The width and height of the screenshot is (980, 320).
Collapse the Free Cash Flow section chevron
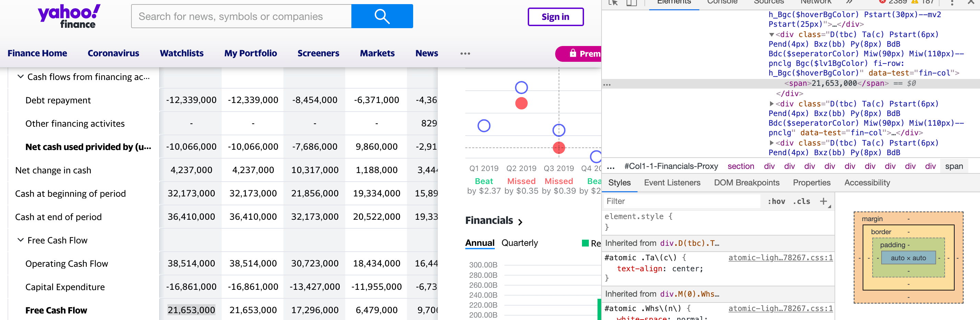(21, 240)
